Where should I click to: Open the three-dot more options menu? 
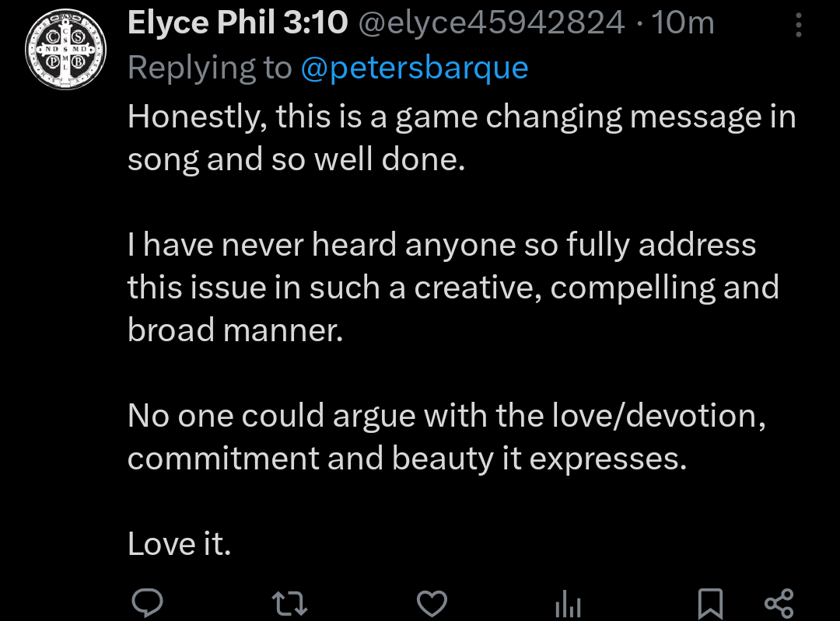click(799, 26)
